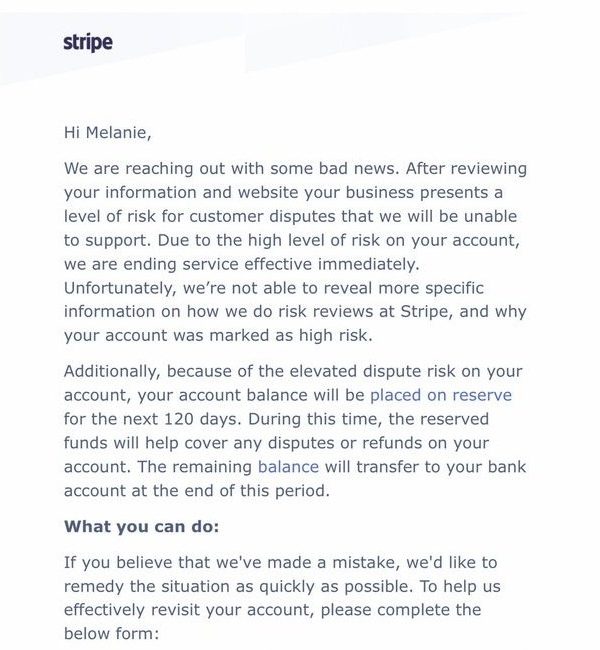Viewport: 600px width, 650px height.
Task: Click "funds will help cover any disputes" line
Action: click(x=277, y=443)
